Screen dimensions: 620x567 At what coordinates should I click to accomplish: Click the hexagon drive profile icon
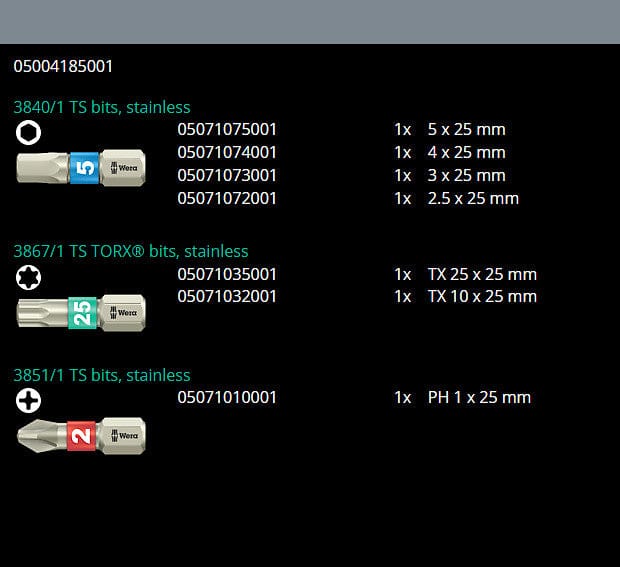coord(29,132)
